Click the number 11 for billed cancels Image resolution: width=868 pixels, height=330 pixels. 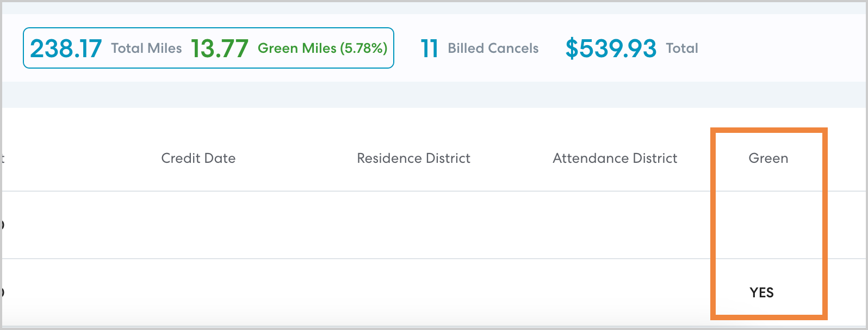(x=429, y=48)
